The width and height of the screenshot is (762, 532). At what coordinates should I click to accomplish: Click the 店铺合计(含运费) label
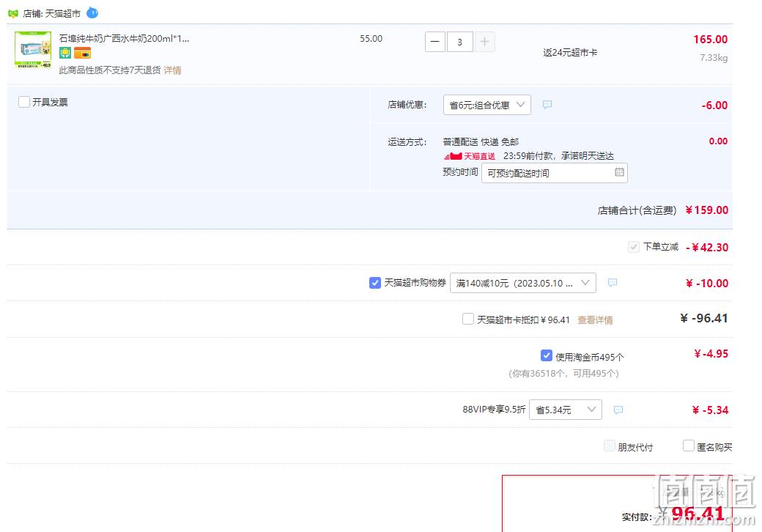(637, 210)
